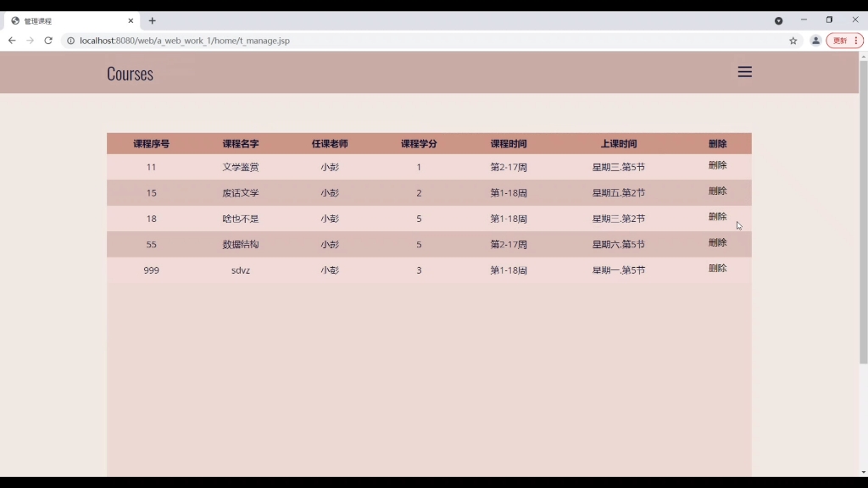Click the dark circle icon above window controls

[x=778, y=19]
